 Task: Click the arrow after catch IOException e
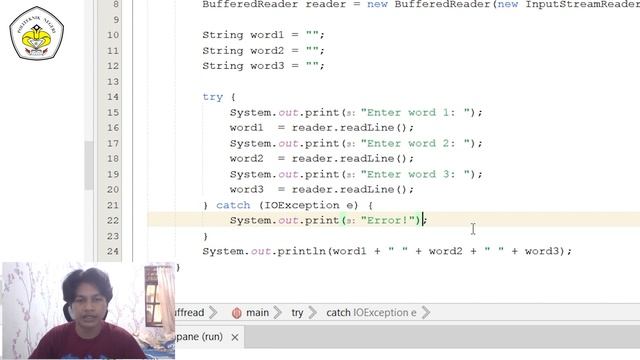tap(426, 313)
